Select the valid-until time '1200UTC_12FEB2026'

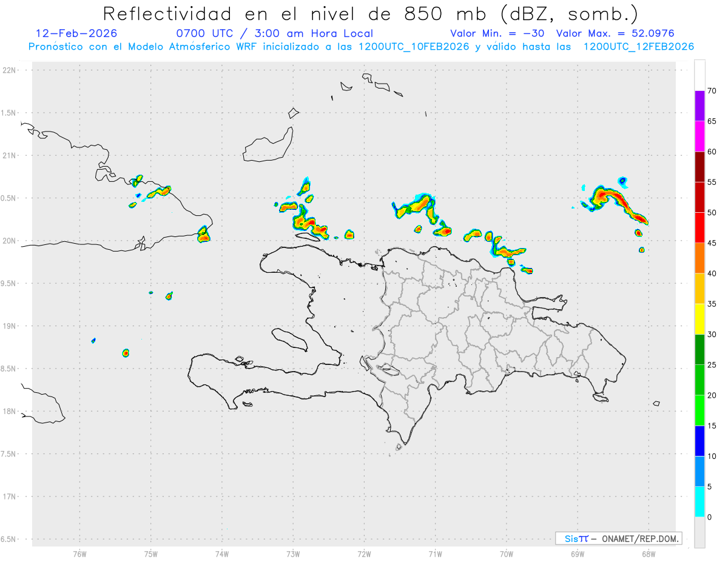click(x=639, y=47)
